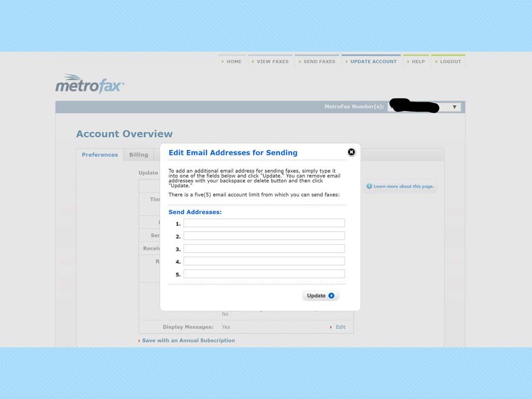Click the red arrow before Save with Annual Subscription
Viewport: 532px width, 399px height.
click(x=138, y=340)
